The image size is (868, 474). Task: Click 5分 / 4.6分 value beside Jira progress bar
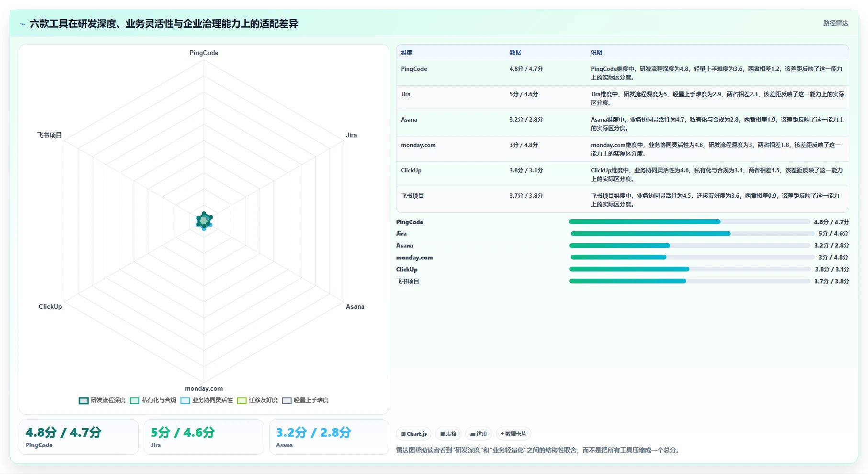coord(834,234)
